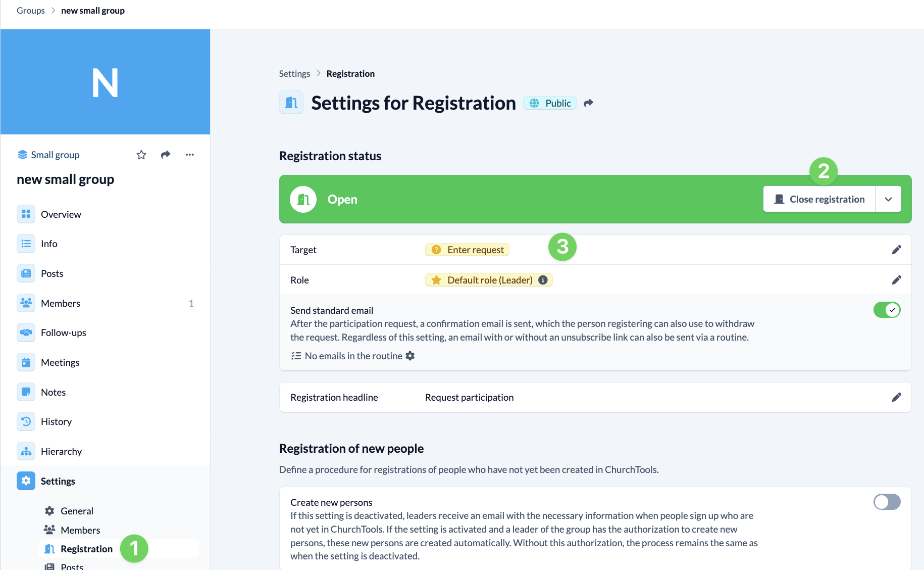This screenshot has width=924, height=570.
Task: Click the favorite star icon for group
Action: point(141,155)
